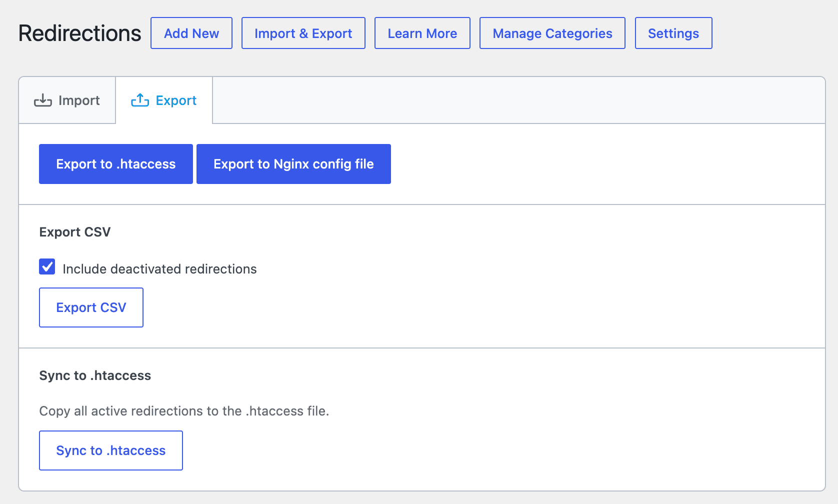Switch to the Import tab
838x504 pixels.
click(67, 100)
